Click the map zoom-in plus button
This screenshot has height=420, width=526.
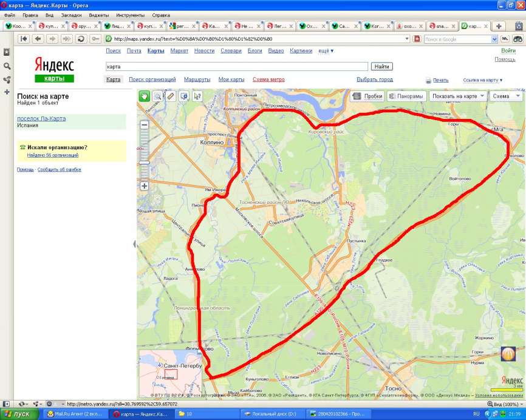(145, 186)
